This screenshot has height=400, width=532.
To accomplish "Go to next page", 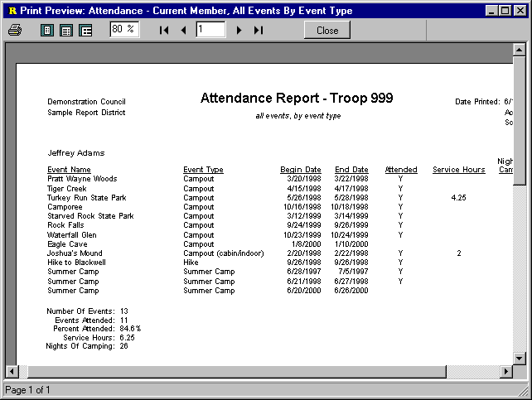I will (x=239, y=30).
